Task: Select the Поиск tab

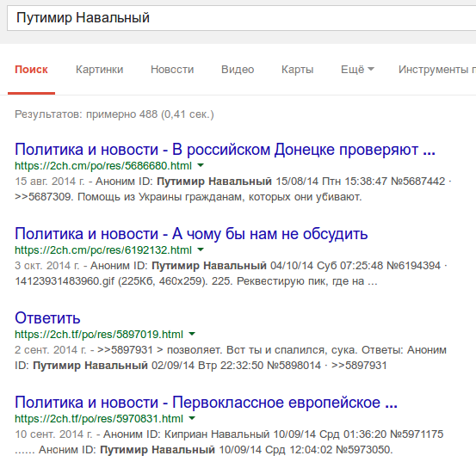Action: pos(31,70)
